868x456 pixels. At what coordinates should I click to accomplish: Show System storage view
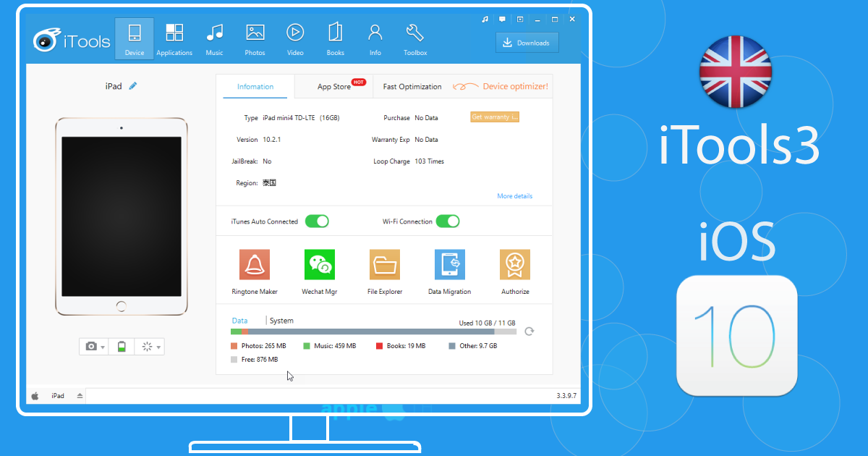(281, 321)
